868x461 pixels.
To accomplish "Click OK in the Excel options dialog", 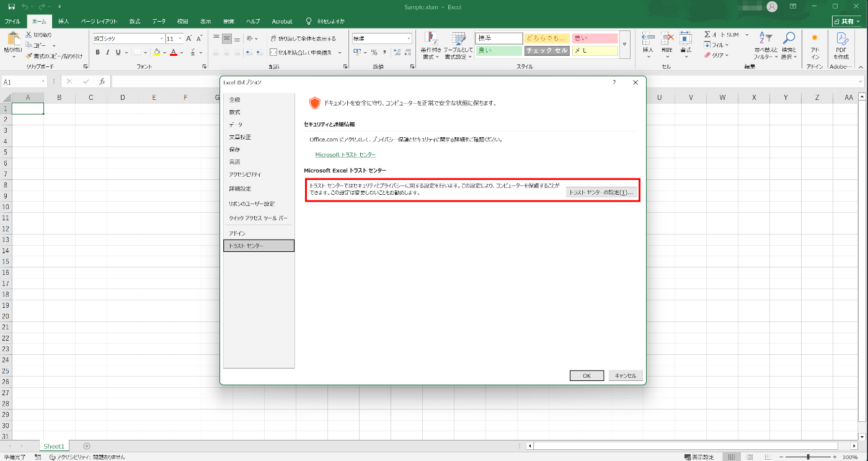I will [x=587, y=375].
